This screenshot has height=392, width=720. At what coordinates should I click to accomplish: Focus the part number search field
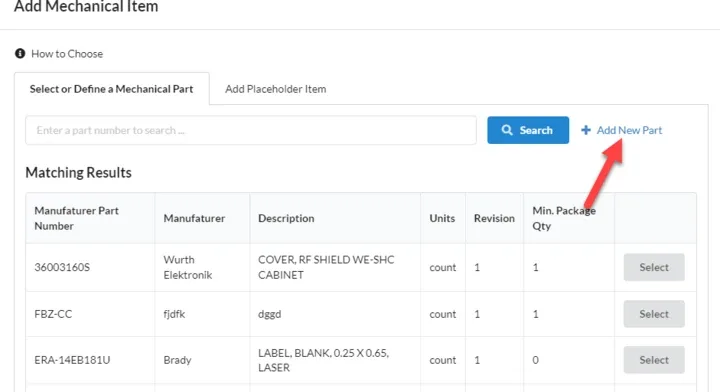(x=251, y=130)
